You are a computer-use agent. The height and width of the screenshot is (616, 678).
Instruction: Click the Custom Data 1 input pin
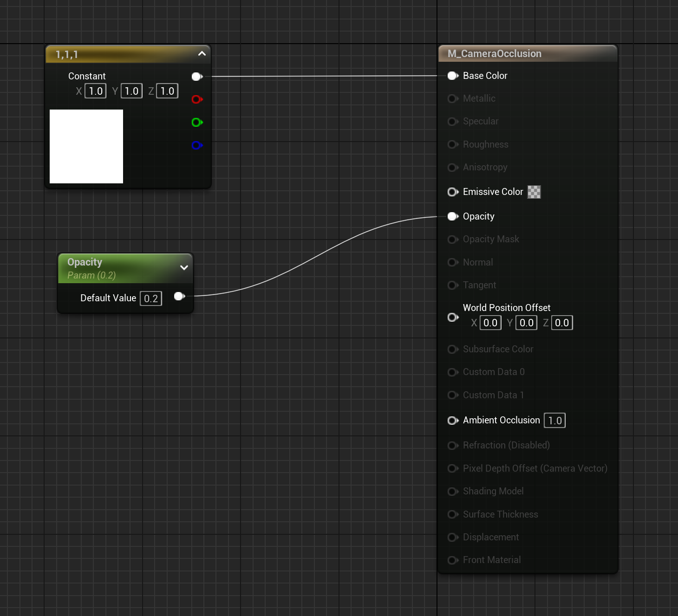(x=453, y=395)
